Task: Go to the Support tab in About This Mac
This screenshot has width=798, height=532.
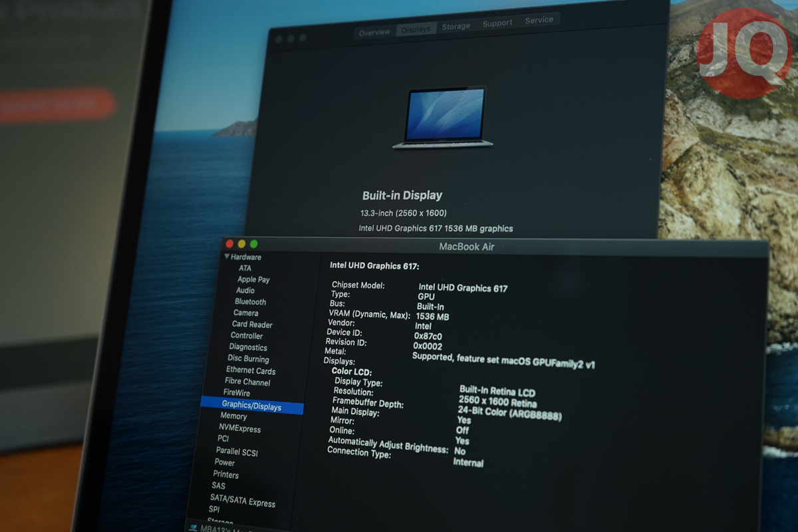Action: click(497, 23)
